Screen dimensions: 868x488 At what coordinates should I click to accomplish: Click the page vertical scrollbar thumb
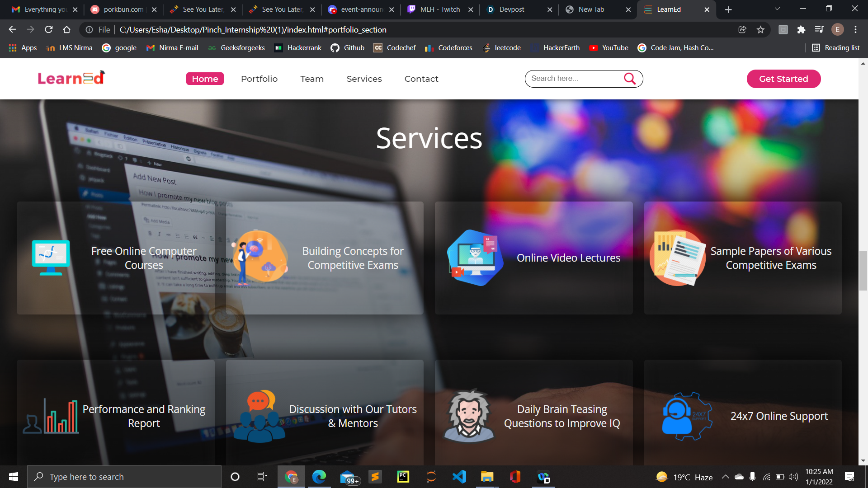coord(863,270)
